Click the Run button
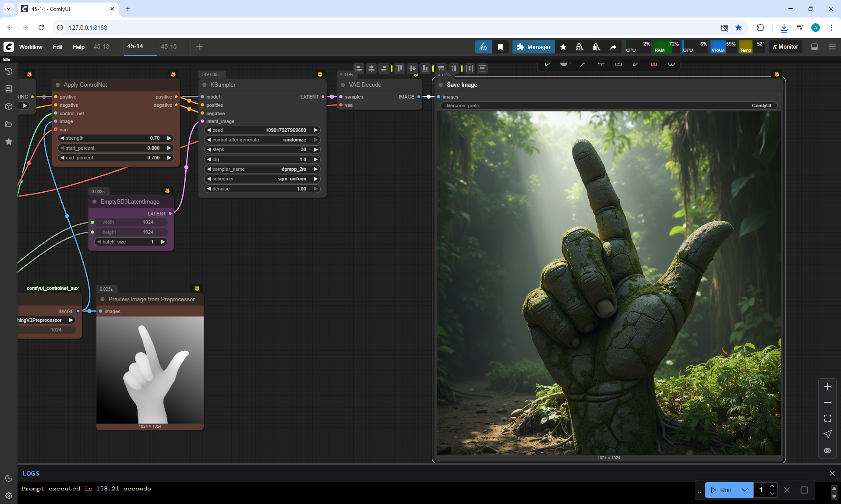The height and width of the screenshot is (504, 841). click(x=721, y=490)
